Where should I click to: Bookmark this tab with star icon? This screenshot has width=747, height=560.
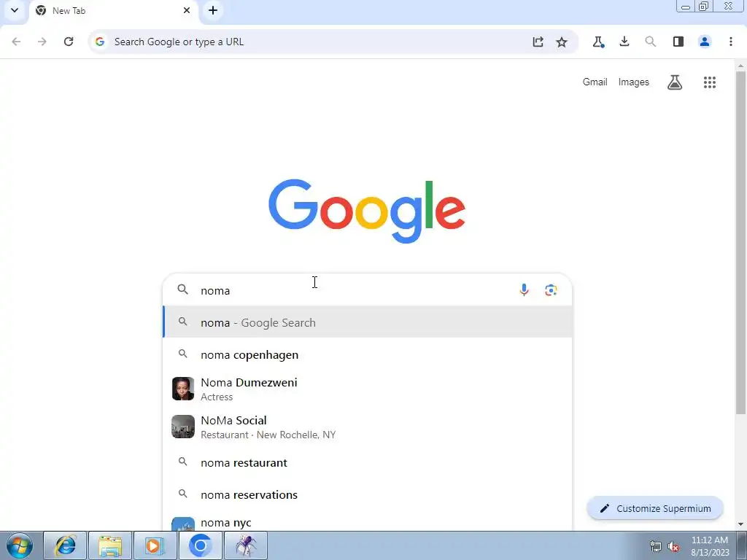click(562, 42)
